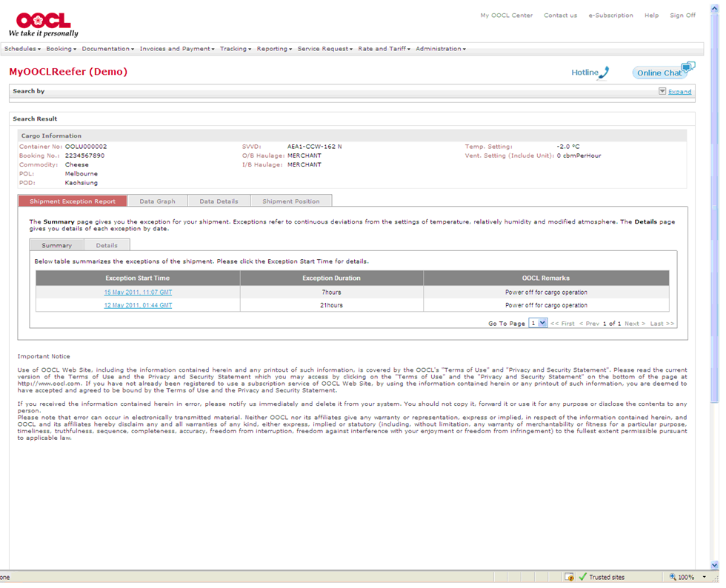The image size is (726, 588).
Task: Switch to the Shipment Position tab
Action: tap(291, 201)
